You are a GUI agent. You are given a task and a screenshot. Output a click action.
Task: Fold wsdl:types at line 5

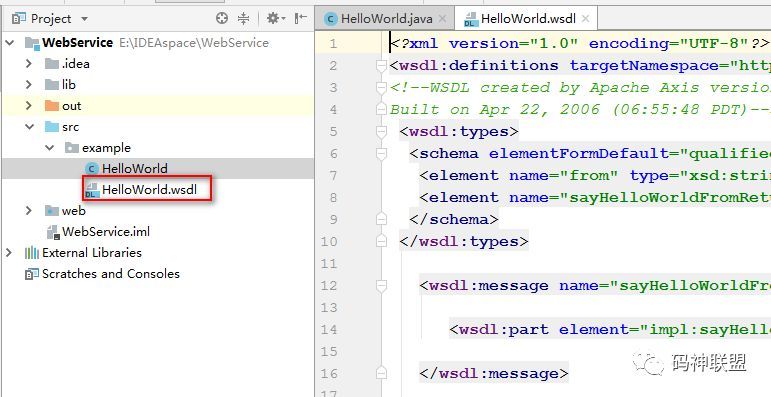tap(381, 131)
